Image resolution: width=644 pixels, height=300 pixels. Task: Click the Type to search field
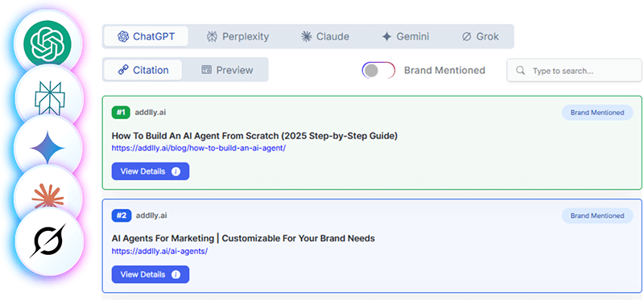click(574, 71)
